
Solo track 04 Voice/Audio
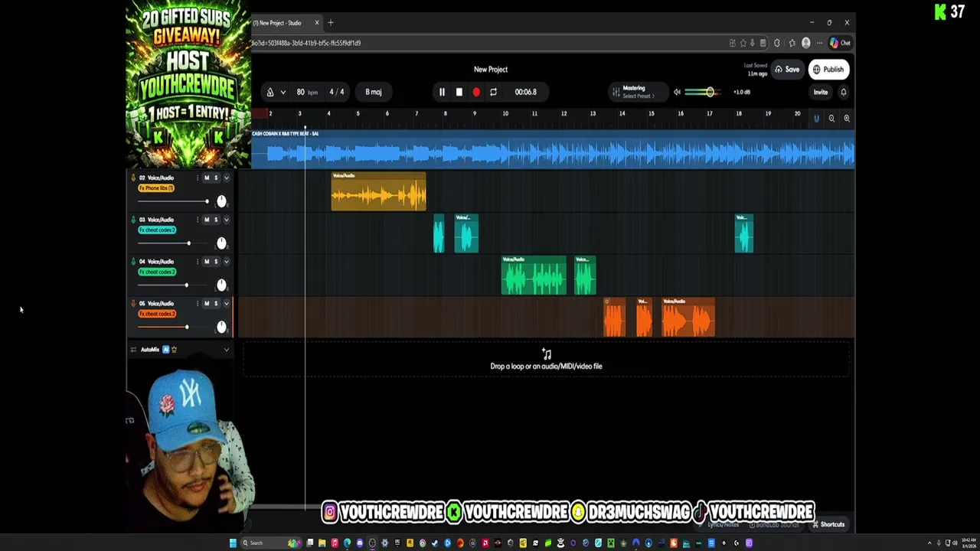click(x=216, y=262)
